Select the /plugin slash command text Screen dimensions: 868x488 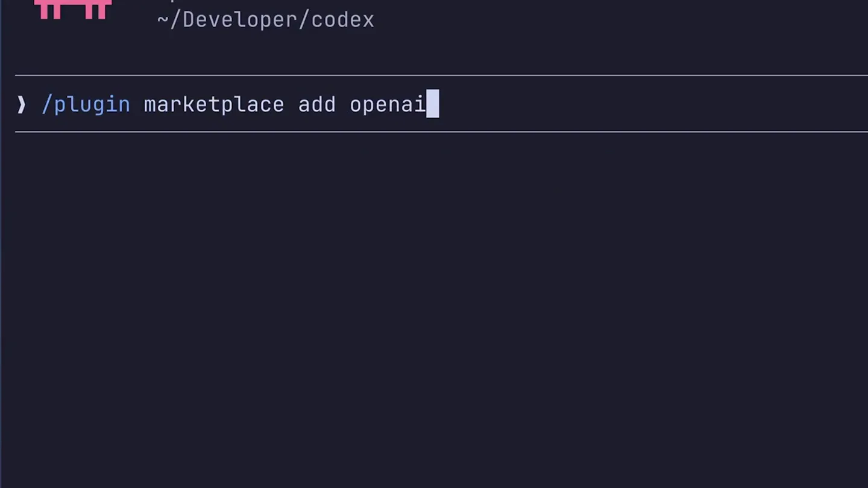pyautogui.click(x=86, y=104)
